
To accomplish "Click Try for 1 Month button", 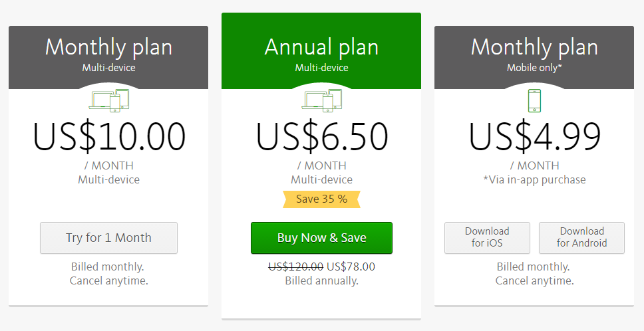I will pyautogui.click(x=109, y=238).
